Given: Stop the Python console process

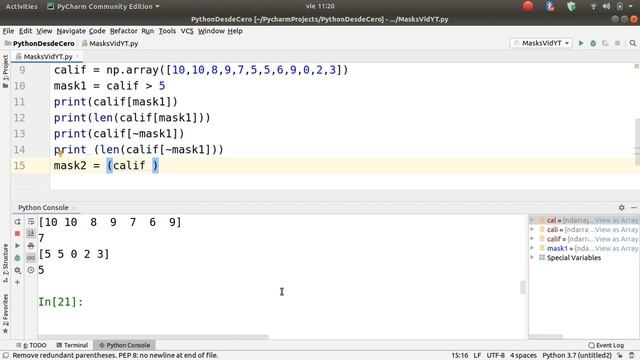Looking at the screenshot, I should pyautogui.click(x=18, y=233).
